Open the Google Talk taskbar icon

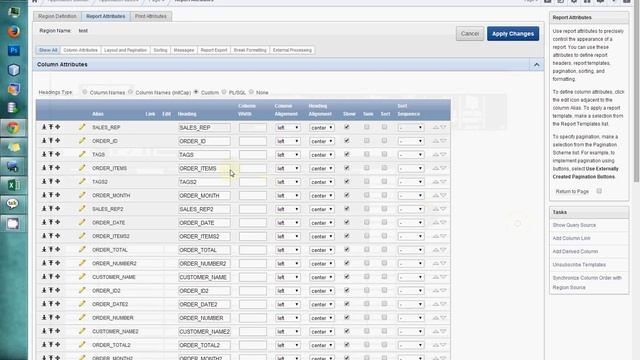13,204
